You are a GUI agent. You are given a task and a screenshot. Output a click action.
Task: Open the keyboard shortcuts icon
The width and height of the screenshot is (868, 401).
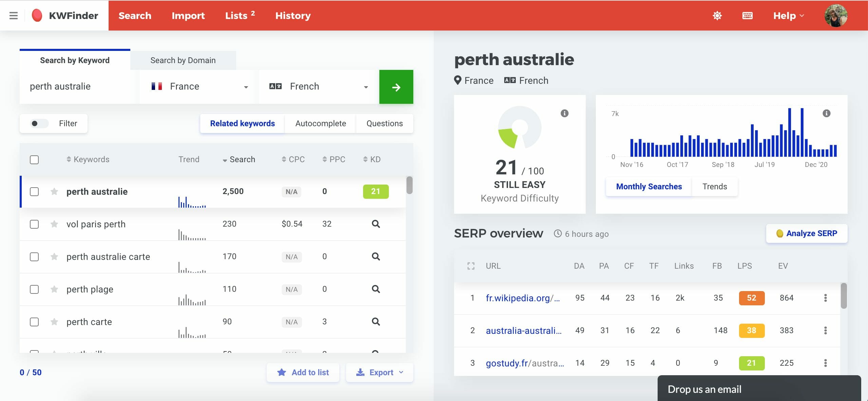[747, 16]
